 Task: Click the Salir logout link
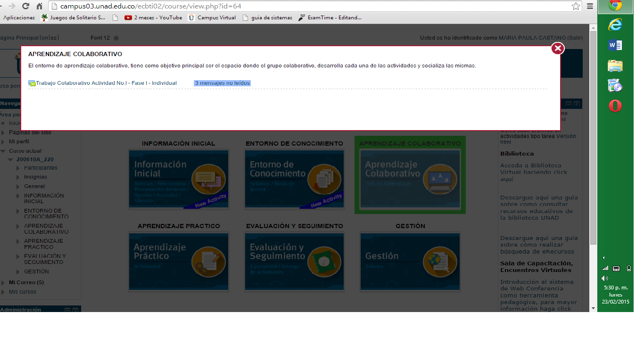click(x=575, y=38)
